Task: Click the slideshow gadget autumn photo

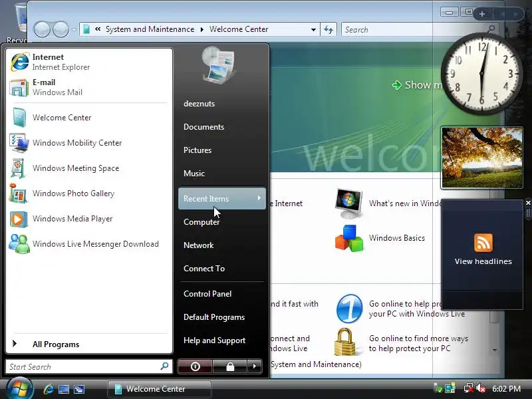Action: click(481, 158)
